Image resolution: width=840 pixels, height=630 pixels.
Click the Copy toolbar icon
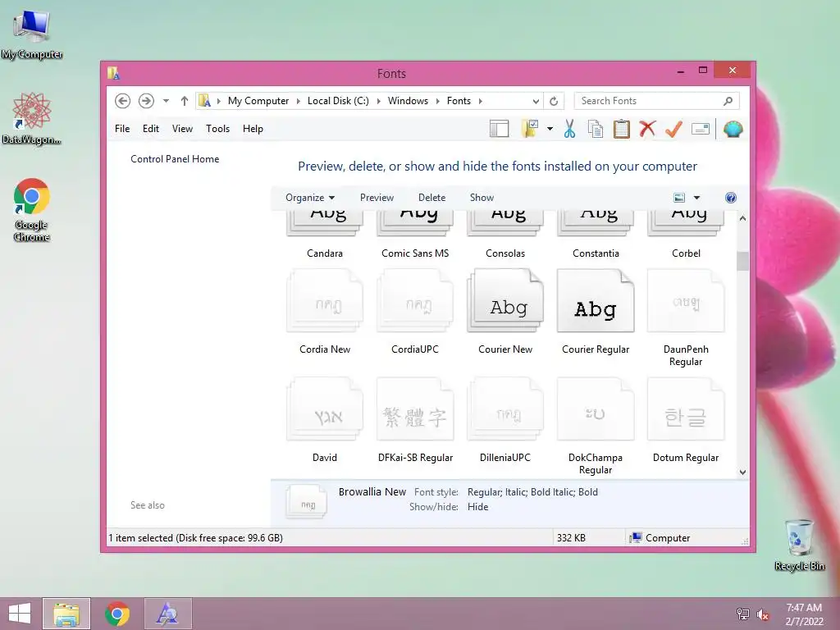tap(596, 129)
